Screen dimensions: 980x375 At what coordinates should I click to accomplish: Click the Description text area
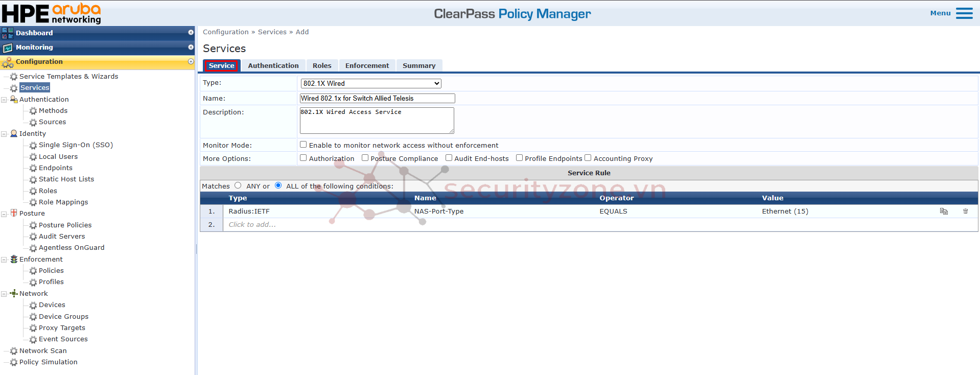[x=377, y=121]
